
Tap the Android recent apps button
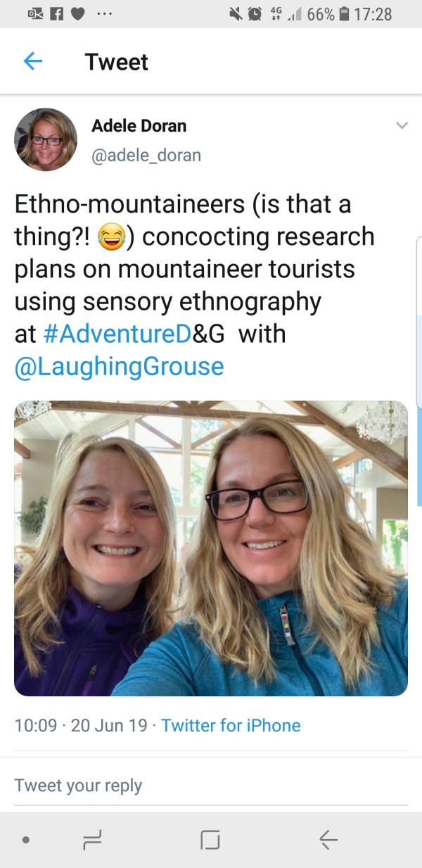pyautogui.click(x=93, y=839)
